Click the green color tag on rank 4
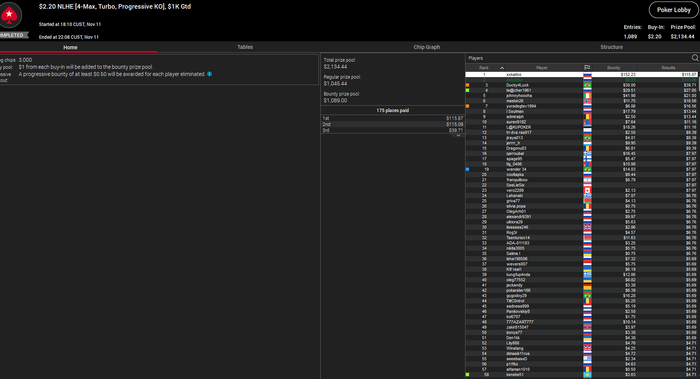Screen dimensions: 700x379 (x=467, y=90)
